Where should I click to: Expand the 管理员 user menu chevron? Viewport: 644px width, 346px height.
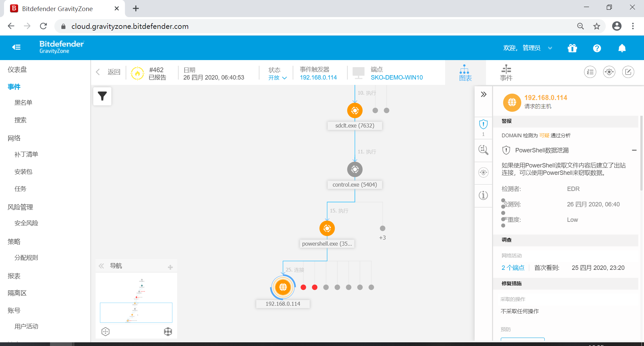[x=550, y=48]
